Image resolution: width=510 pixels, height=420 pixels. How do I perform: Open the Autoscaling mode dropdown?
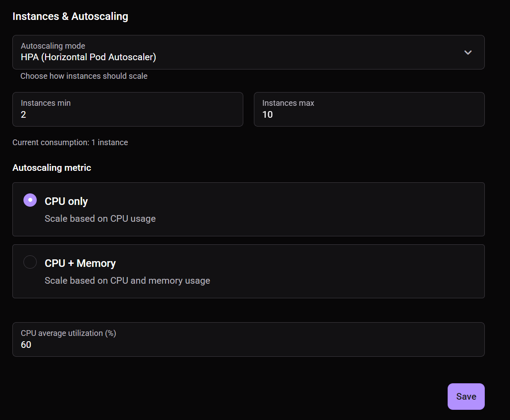(x=249, y=52)
